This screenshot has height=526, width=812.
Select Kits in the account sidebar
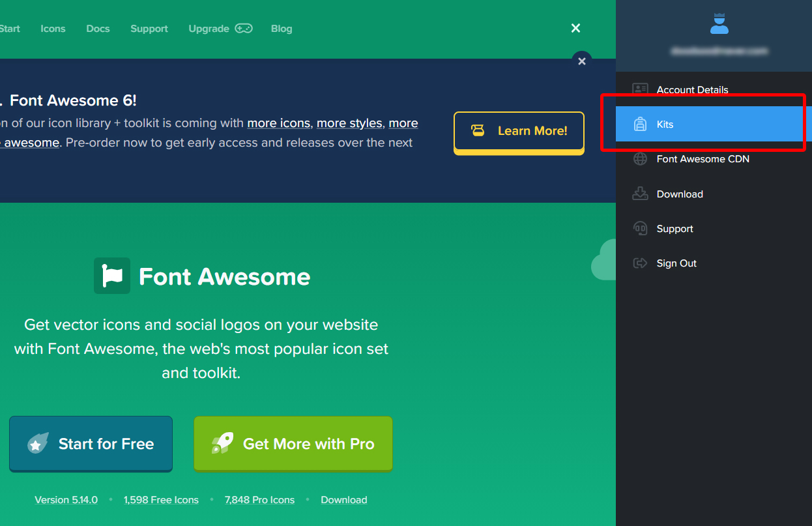714,124
